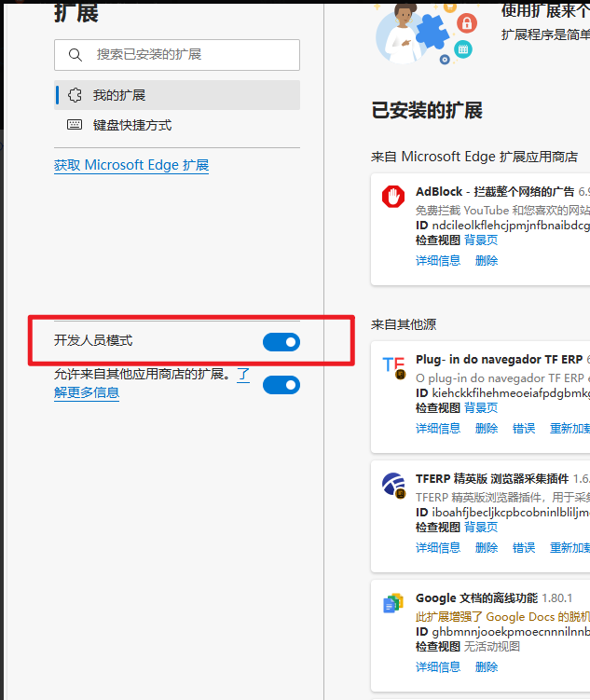Toggle the 开发人员模式 switch

[x=281, y=342]
